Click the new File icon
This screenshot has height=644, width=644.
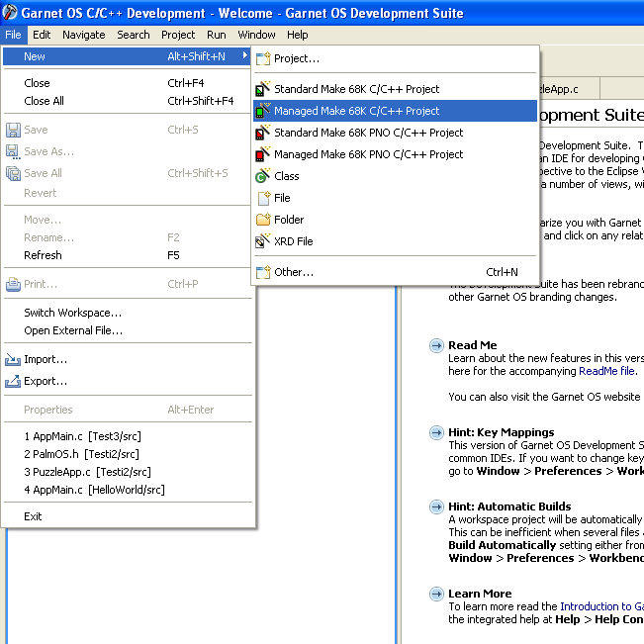[x=264, y=198]
